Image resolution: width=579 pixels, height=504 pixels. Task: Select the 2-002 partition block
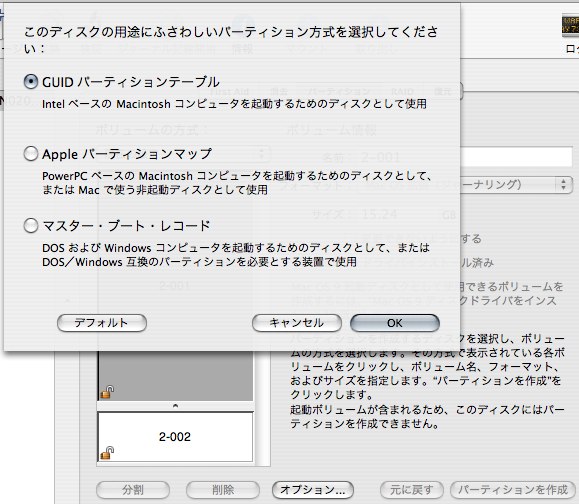[x=175, y=437]
